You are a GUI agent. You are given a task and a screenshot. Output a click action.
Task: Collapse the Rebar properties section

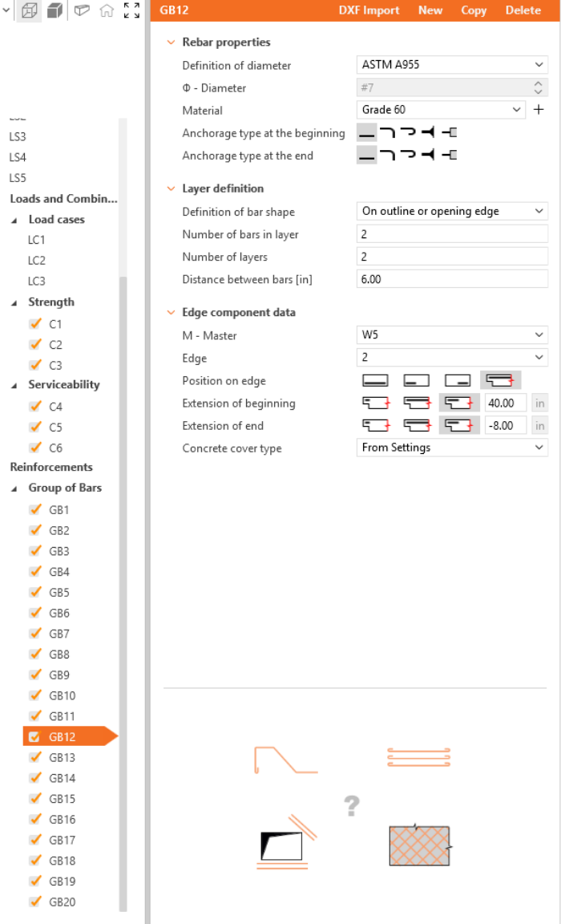170,43
